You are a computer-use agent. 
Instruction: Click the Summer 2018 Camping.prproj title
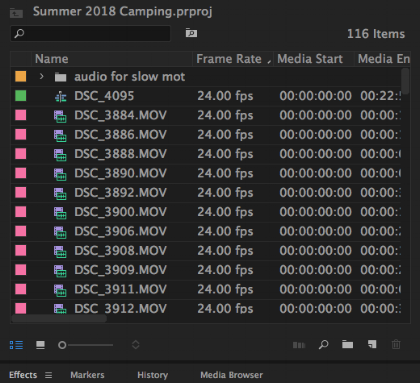(122, 11)
